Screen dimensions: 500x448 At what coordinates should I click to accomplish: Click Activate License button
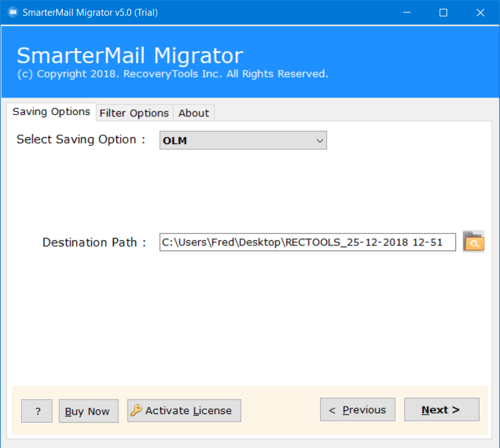184,411
